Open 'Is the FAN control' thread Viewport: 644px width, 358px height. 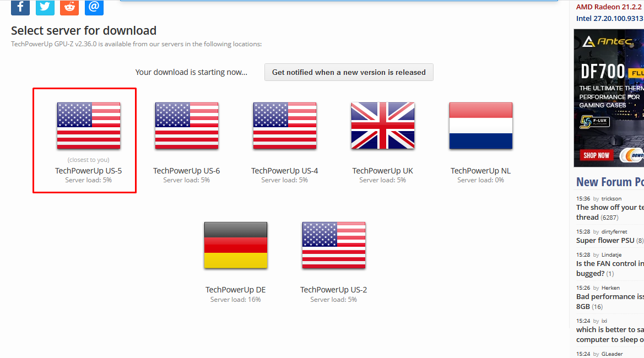pos(610,269)
